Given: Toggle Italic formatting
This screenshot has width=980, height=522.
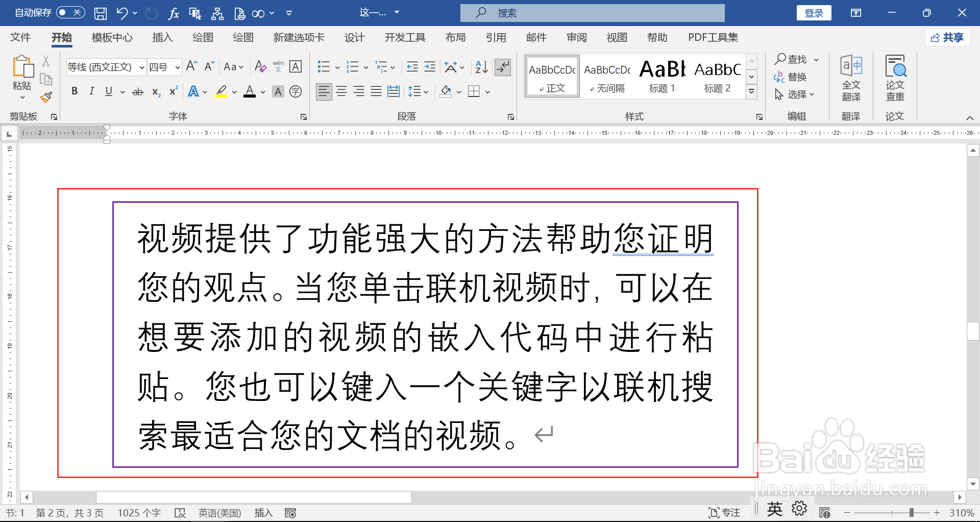Looking at the screenshot, I should (x=91, y=91).
